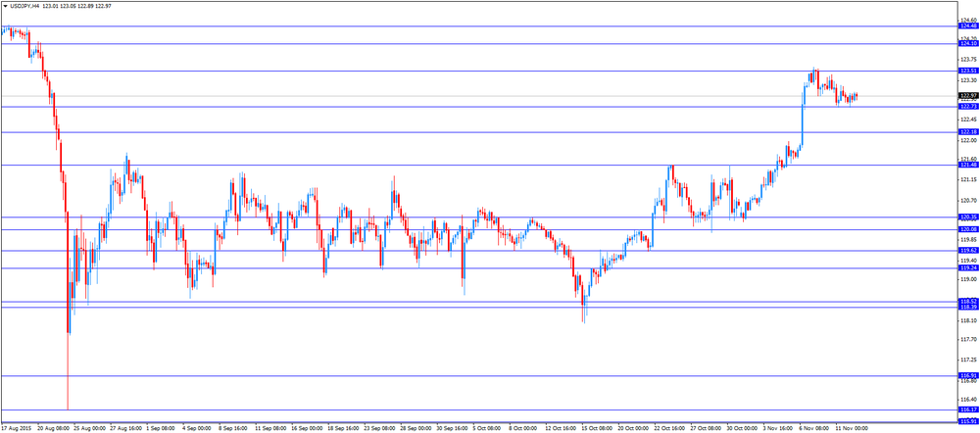
Task: Click the 30 Sep 16:00 time label
Action: (x=452, y=429)
